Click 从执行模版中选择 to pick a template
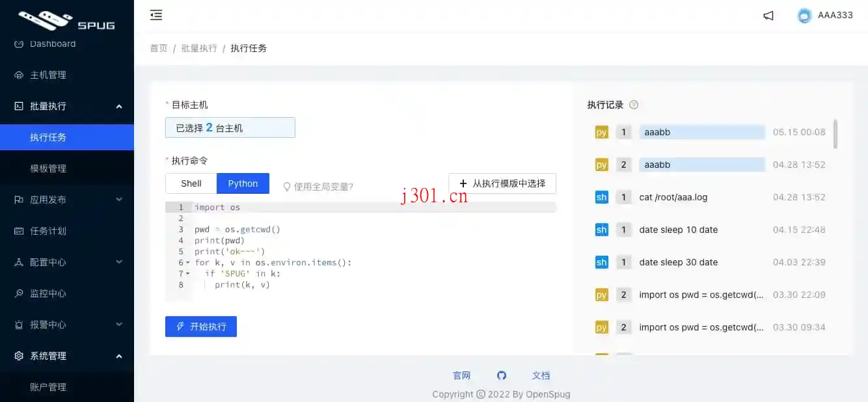The image size is (868, 402). point(501,183)
